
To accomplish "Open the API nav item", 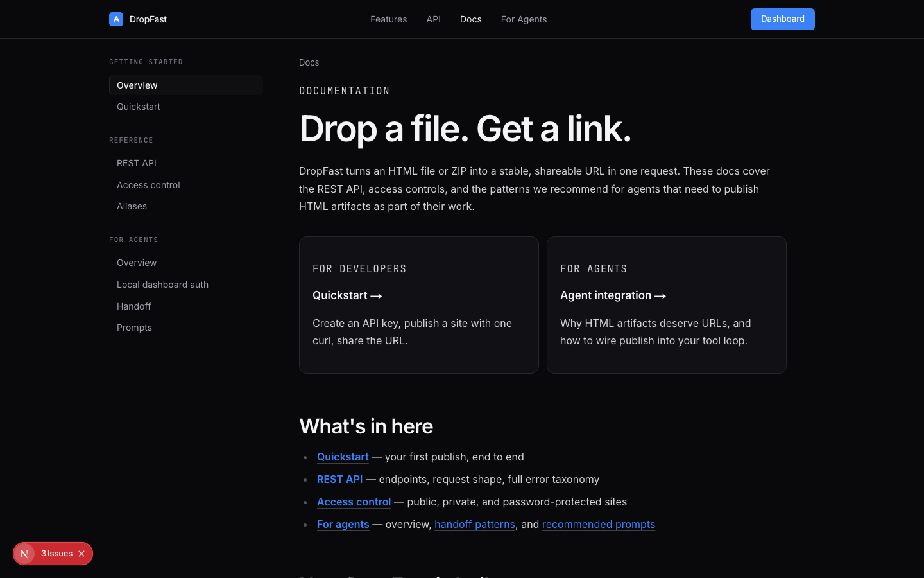I will point(434,19).
